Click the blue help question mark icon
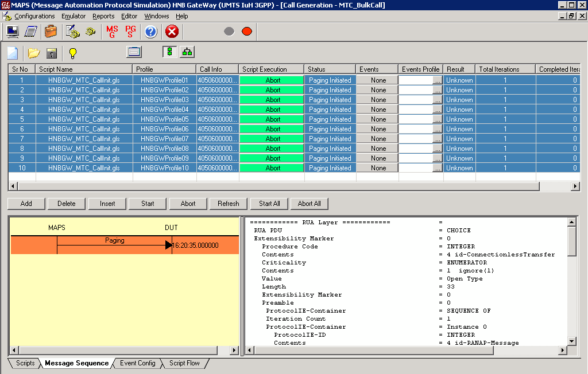The width and height of the screenshot is (588, 374). tap(151, 32)
